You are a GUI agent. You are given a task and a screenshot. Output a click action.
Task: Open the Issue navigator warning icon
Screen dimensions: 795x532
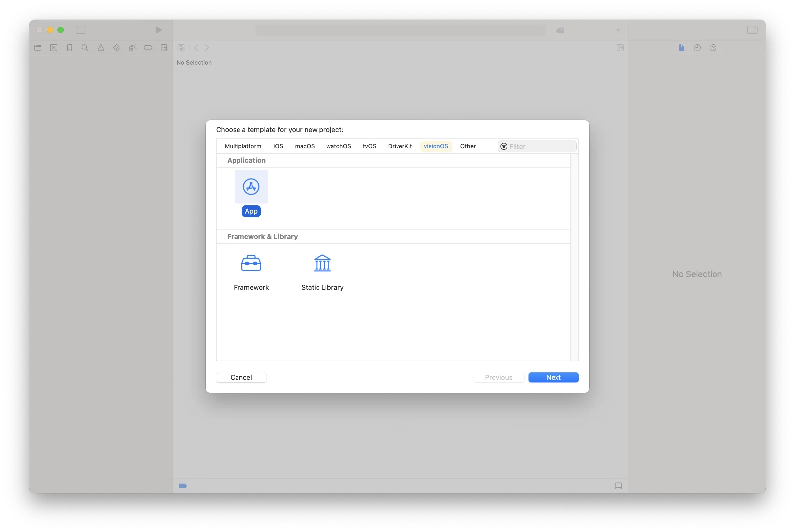click(101, 48)
